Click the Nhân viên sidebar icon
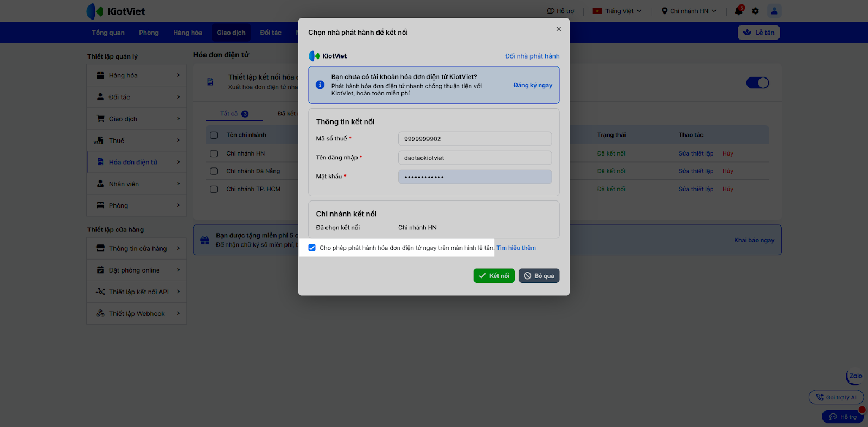 [100, 184]
